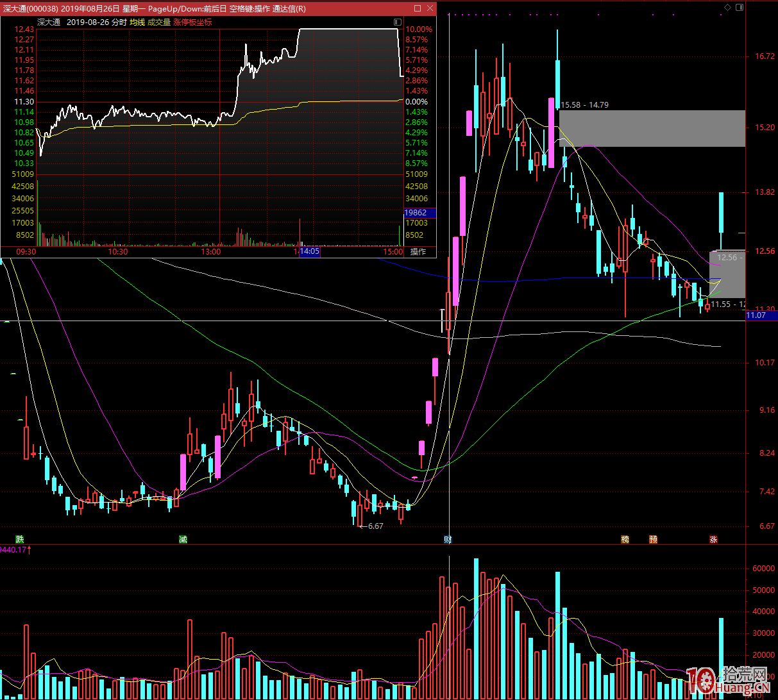Click the 财 financial report marker
Viewport: 778px width, 700px height.
click(x=448, y=540)
